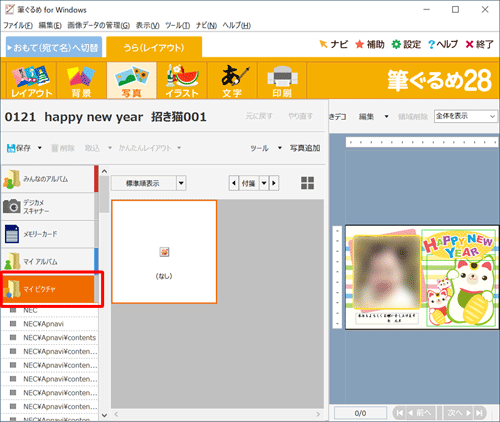This screenshot has height=422, width=500.
Task: Open the 標準順表示 sort dropdown
Action: [181, 183]
